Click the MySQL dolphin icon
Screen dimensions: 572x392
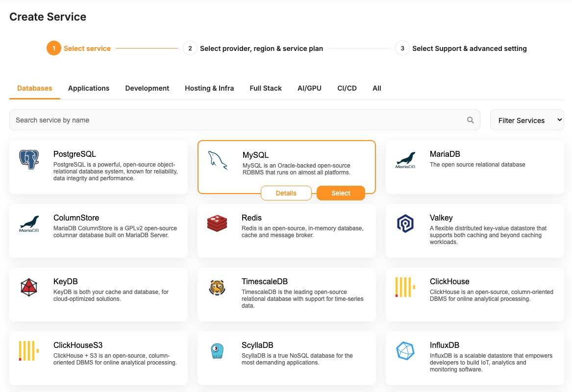[x=218, y=160]
